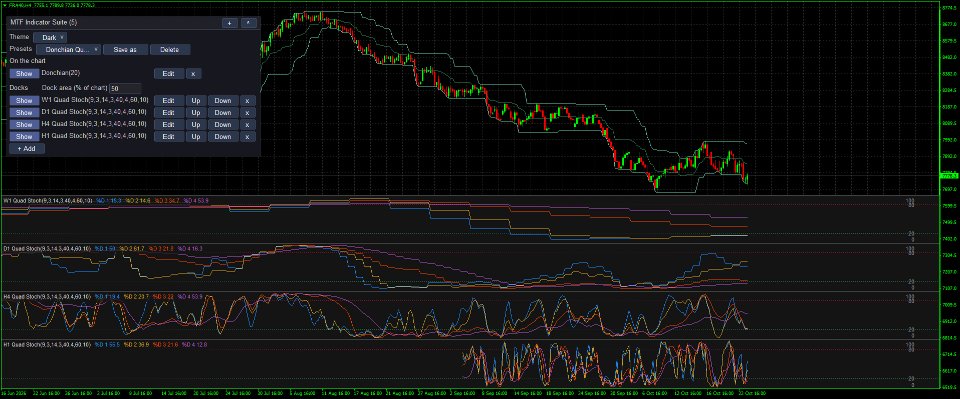Edit the H4 Quad Stoch indicator
The width and height of the screenshot is (960, 399).
[x=168, y=125]
